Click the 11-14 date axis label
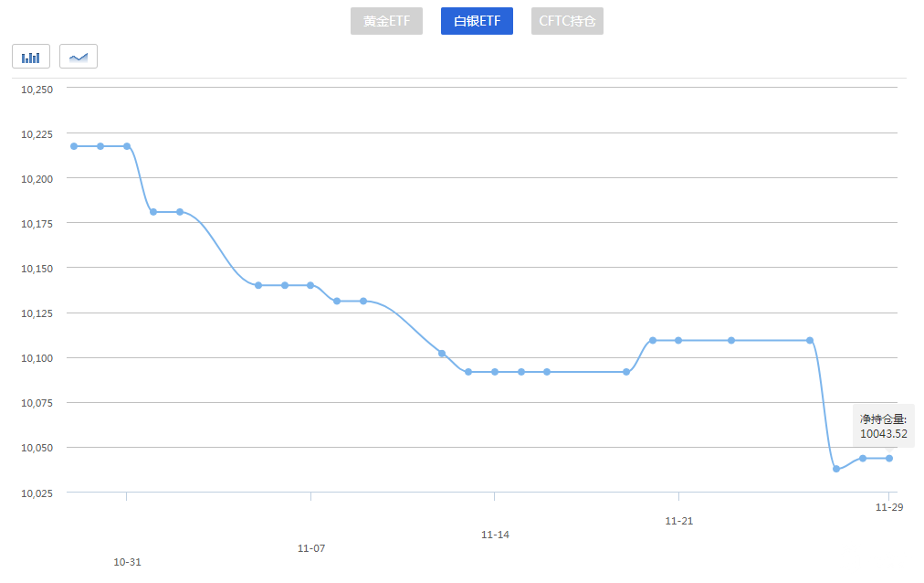This screenshot has width=924, height=583. click(x=495, y=535)
